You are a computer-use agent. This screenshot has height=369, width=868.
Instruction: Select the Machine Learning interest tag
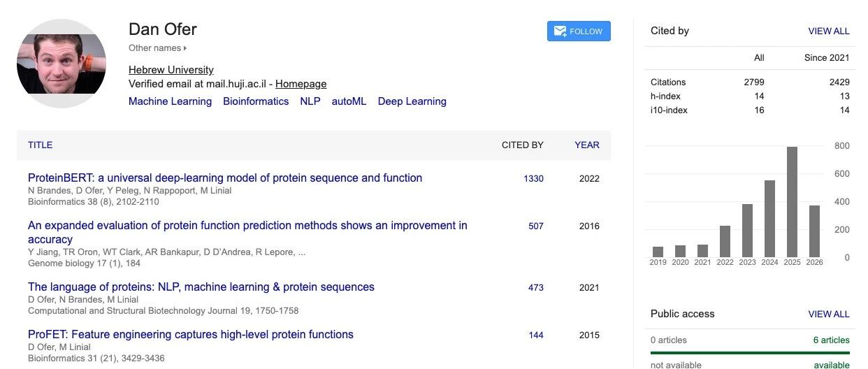[x=170, y=101]
